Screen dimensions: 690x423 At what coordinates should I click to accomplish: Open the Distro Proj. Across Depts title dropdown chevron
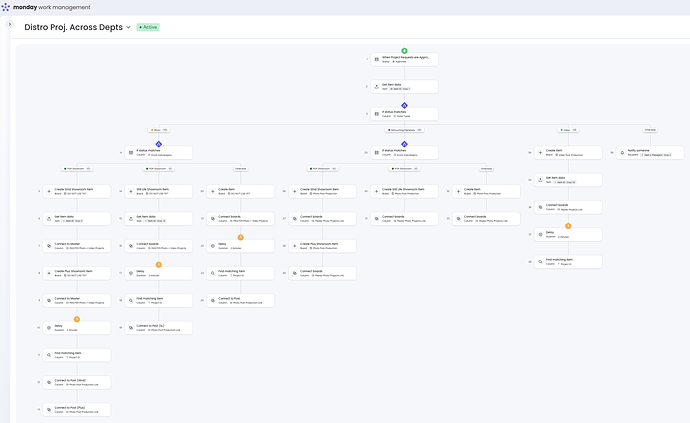(x=128, y=27)
